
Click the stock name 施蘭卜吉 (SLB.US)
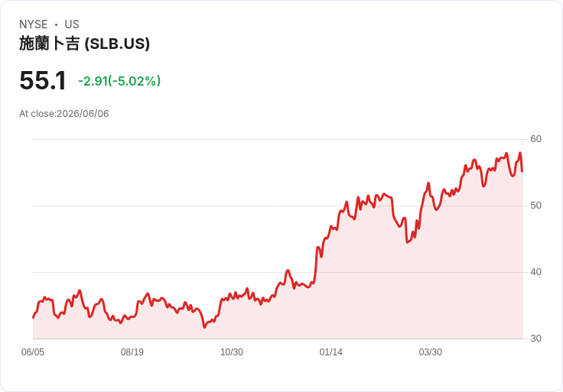tap(84, 44)
